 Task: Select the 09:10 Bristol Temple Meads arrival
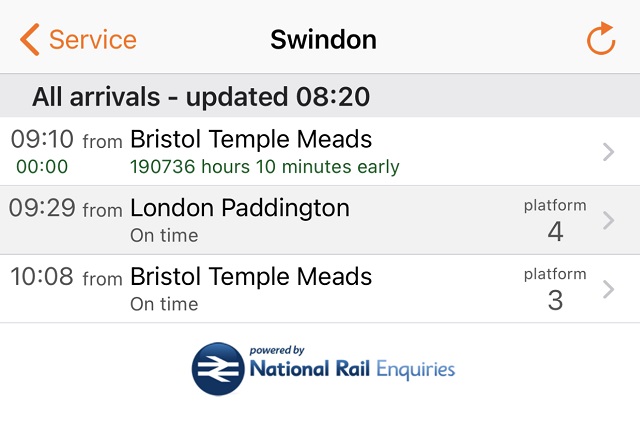pyautogui.click(x=251, y=140)
